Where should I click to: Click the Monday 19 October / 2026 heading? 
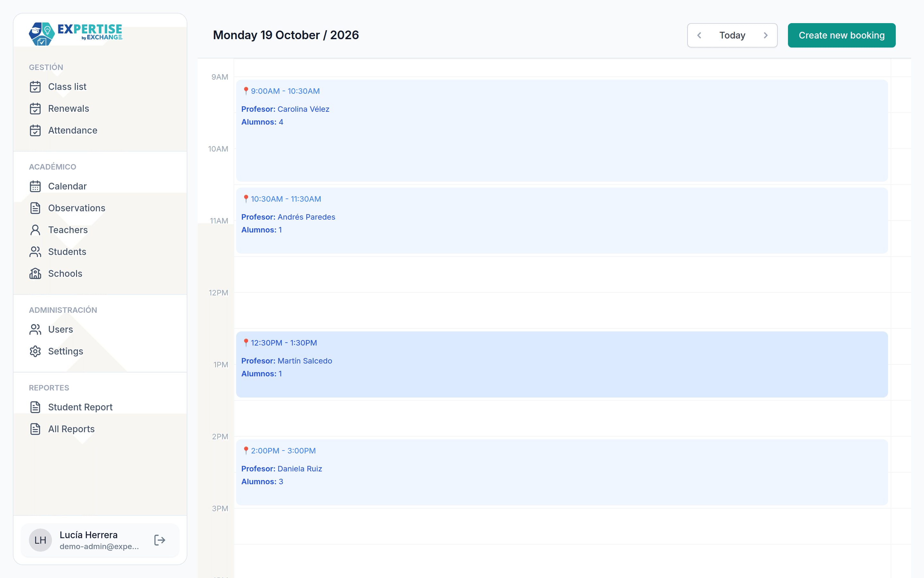coord(286,35)
